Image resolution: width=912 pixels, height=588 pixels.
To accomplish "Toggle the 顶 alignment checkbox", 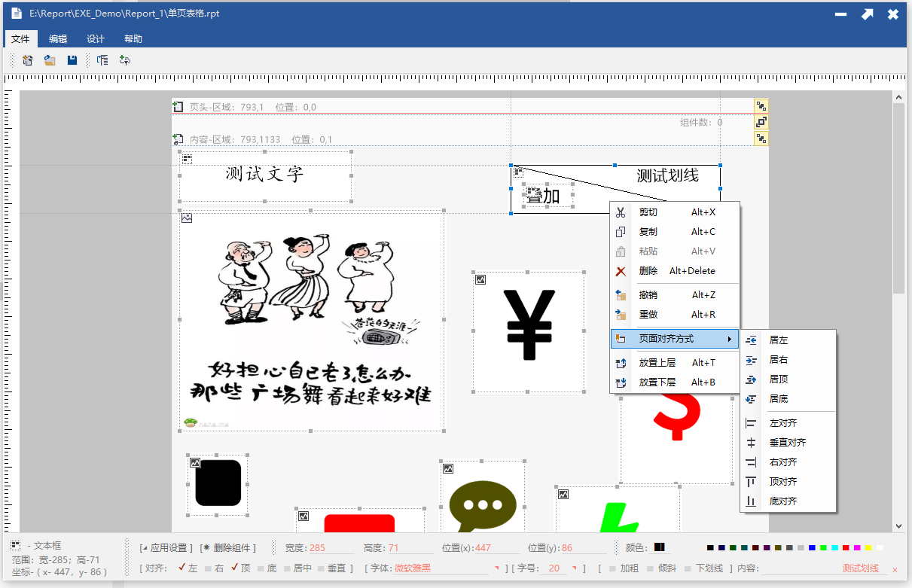I will (235, 568).
